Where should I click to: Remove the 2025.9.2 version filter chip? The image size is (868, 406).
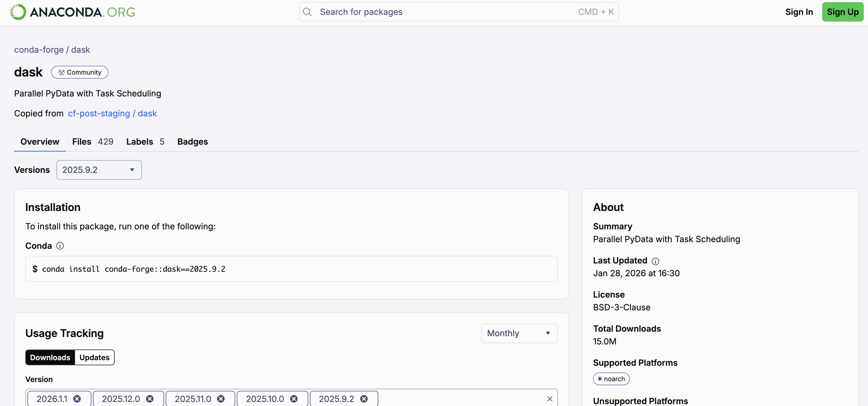(364, 399)
